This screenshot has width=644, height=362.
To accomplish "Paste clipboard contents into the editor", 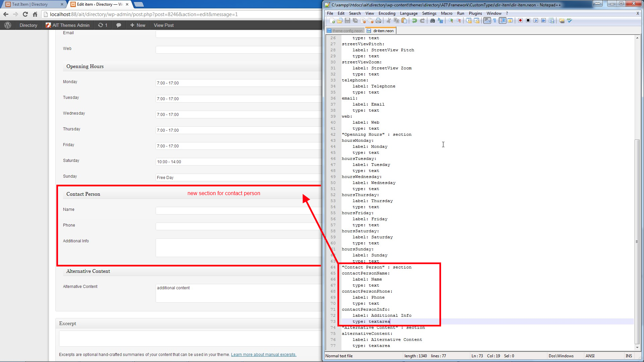I will [405, 20].
